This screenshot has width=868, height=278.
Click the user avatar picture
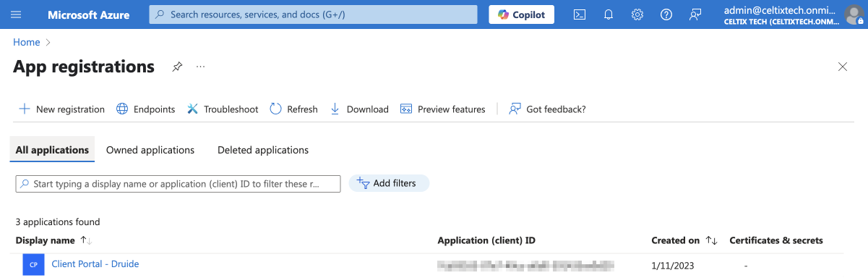click(854, 14)
